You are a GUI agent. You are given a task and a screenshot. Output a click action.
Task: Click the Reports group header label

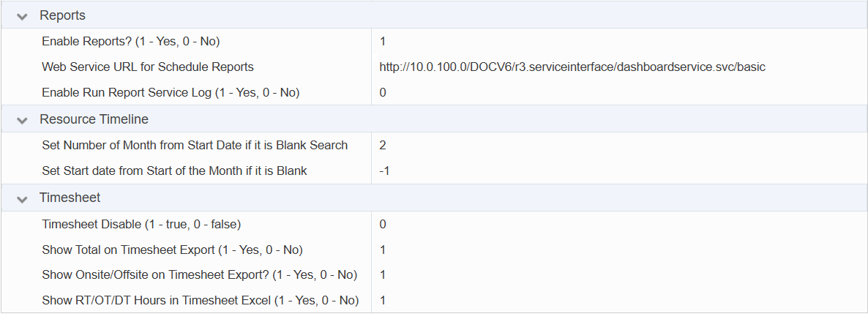pos(62,15)
